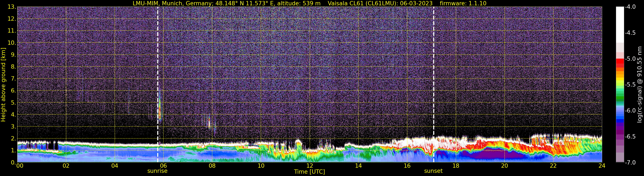Click the 'Time [UTC]' x-axis title
The image size is (644, 176).
(x=310, y=172)
